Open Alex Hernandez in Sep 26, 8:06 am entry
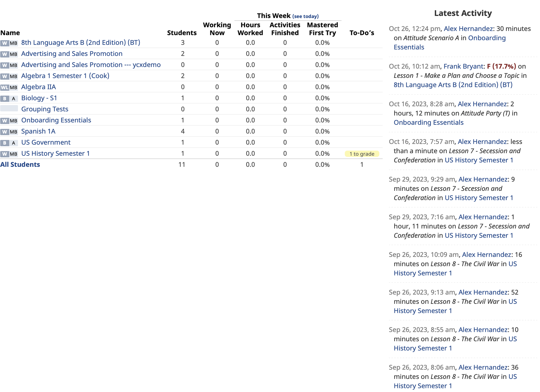The height and width of the screenshot is (392, 540). pos(483,368)
